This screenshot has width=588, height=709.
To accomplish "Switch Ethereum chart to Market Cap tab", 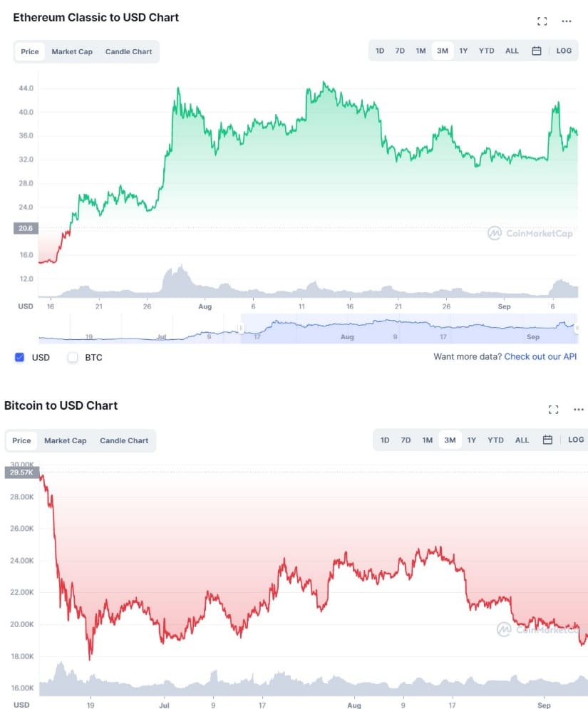I will click(72, 52).
